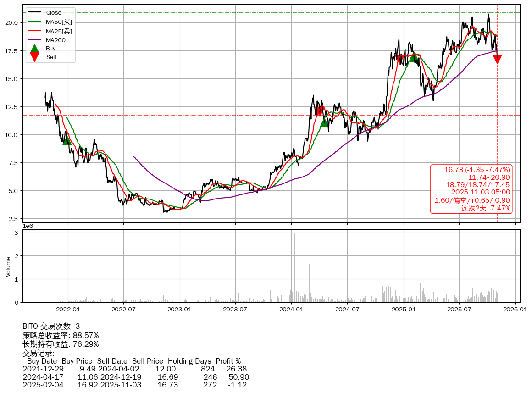Click the red Sell marker in April 2024
The height and width of the screenshot is (393, 532).
click(320, 111)
